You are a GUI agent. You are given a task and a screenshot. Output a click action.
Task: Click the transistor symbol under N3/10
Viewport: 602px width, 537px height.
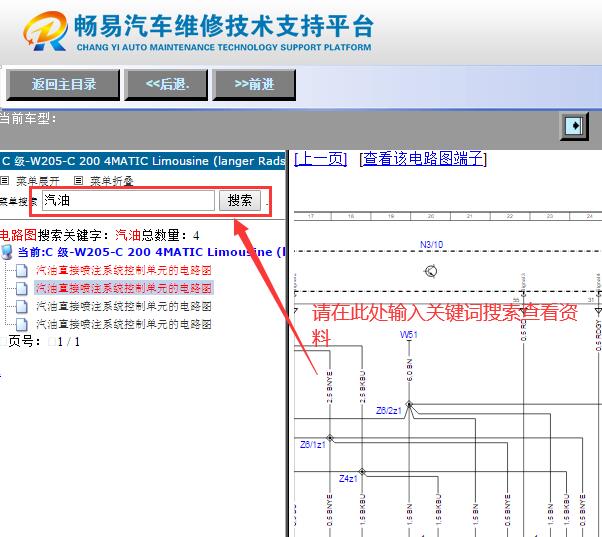point(430,271)
